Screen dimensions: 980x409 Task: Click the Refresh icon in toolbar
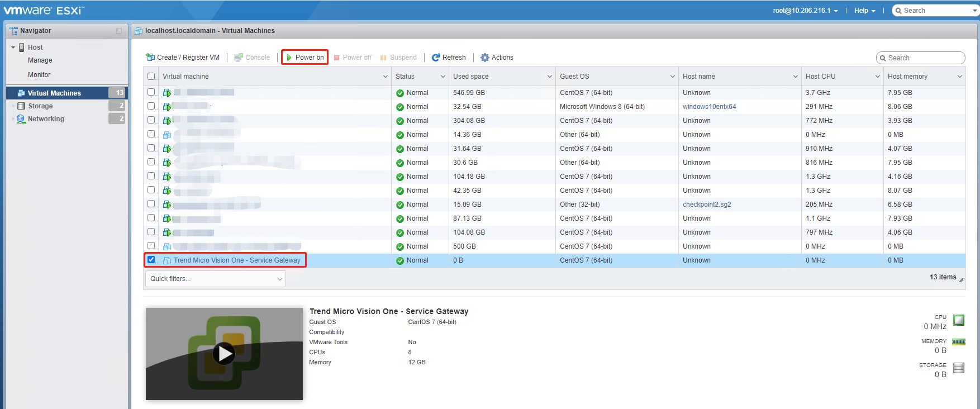click(436, 58)
